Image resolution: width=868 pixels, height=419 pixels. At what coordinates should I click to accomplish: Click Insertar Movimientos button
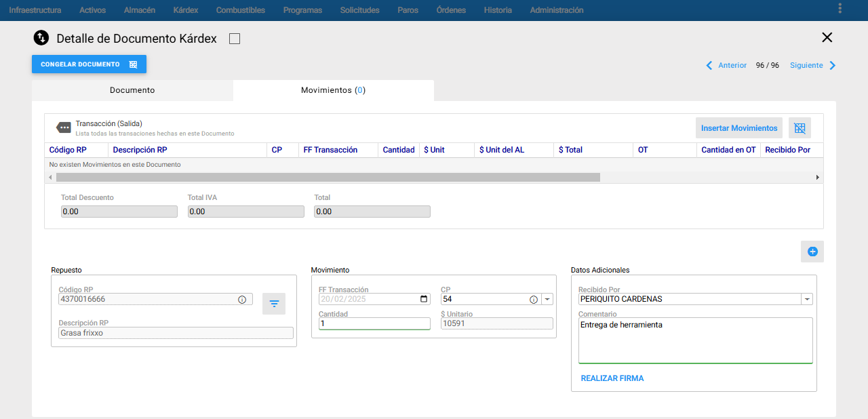[739, 128]
